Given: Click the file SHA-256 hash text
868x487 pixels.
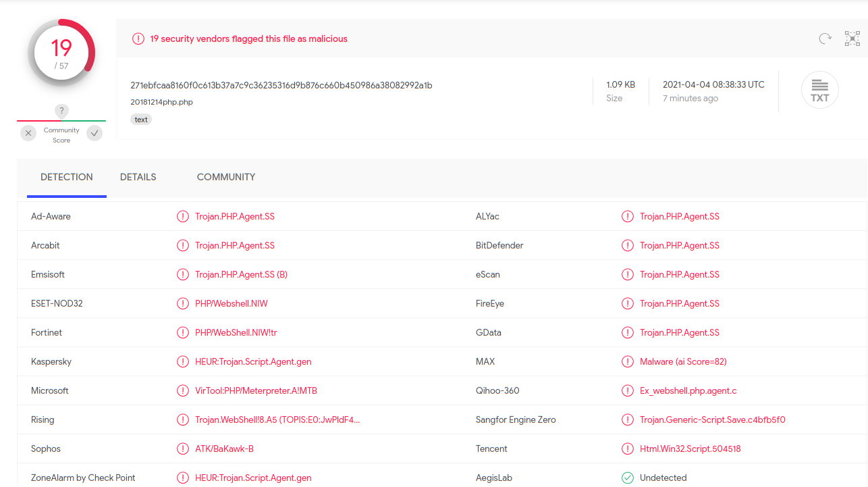Looking at the screenshot, I should (x=281, y=85).
